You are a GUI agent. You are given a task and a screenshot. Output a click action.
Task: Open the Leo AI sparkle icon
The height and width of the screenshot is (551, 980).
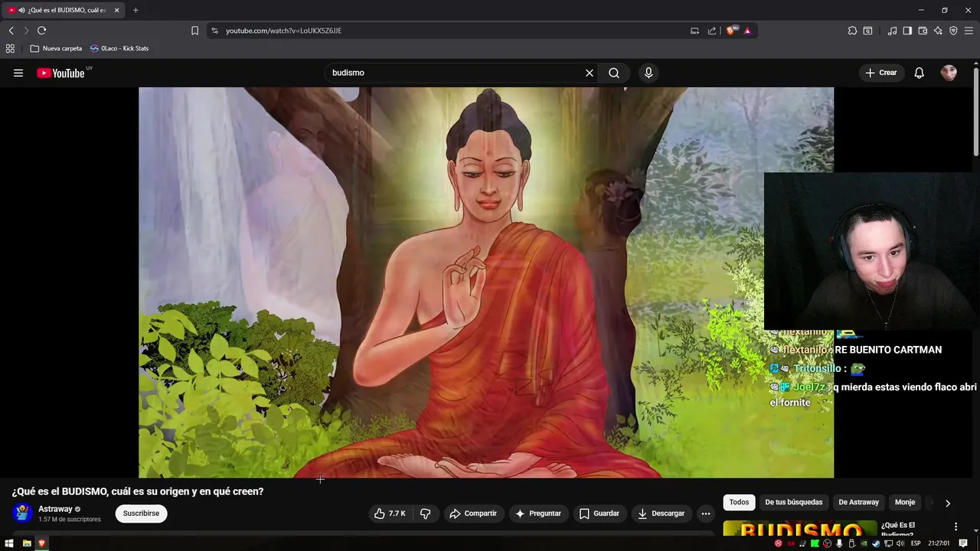[x=938, y=31]
